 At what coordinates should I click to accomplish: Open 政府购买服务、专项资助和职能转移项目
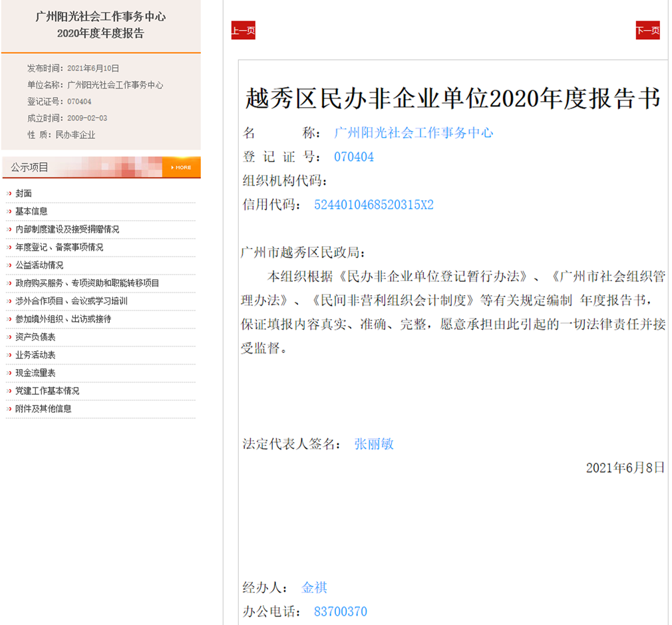(x=87, y=284)
